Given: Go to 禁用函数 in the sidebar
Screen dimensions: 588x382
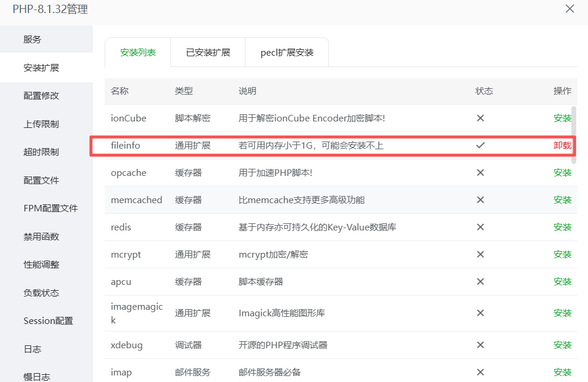Looking at the screenshot, I should (x=41, y=236).
